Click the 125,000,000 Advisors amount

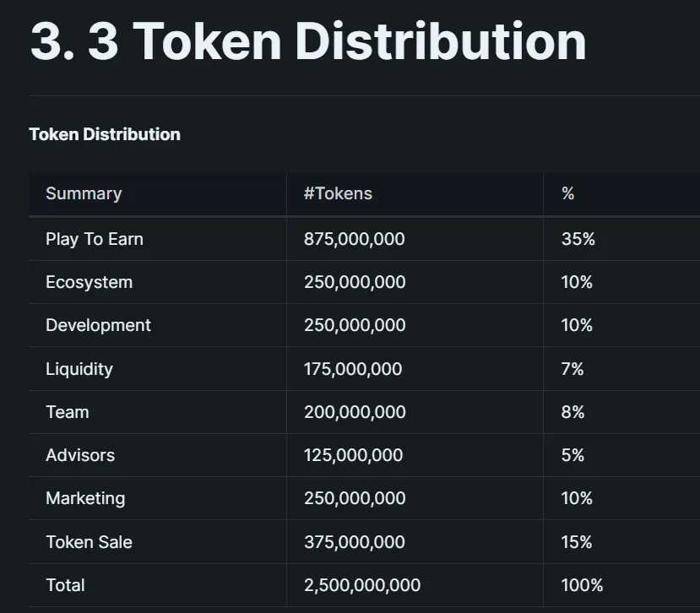coord(354,455)
